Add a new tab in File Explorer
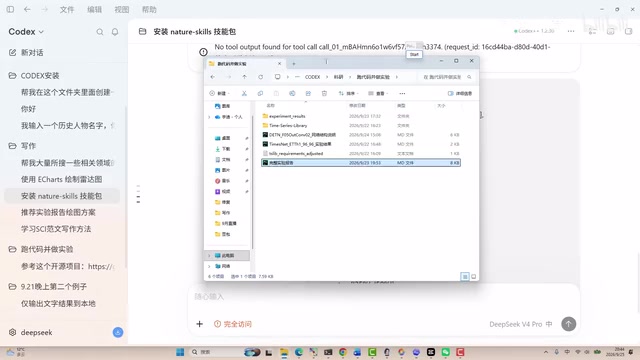640x360 pixels. (x=293, y=63)
